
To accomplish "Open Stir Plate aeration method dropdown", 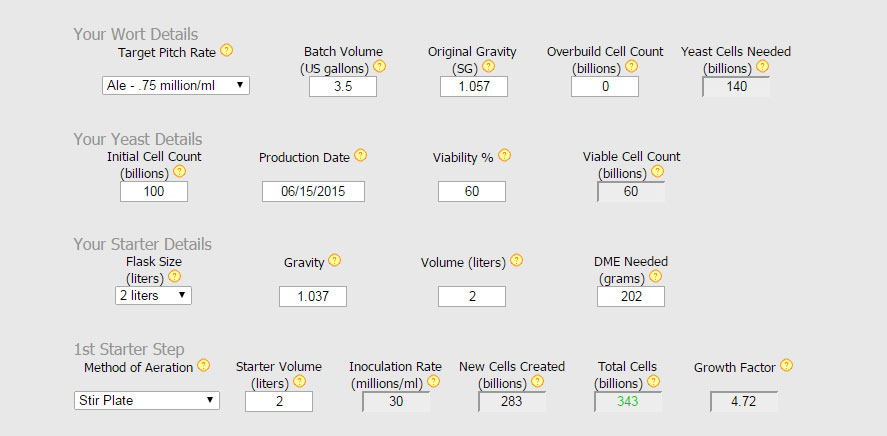I will click(x=147, y=400).
